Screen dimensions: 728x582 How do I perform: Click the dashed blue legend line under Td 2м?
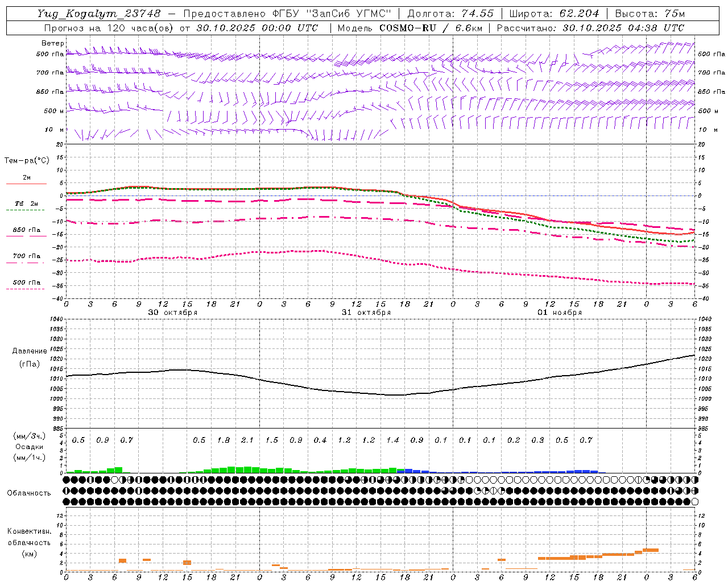tap(26, 210)
